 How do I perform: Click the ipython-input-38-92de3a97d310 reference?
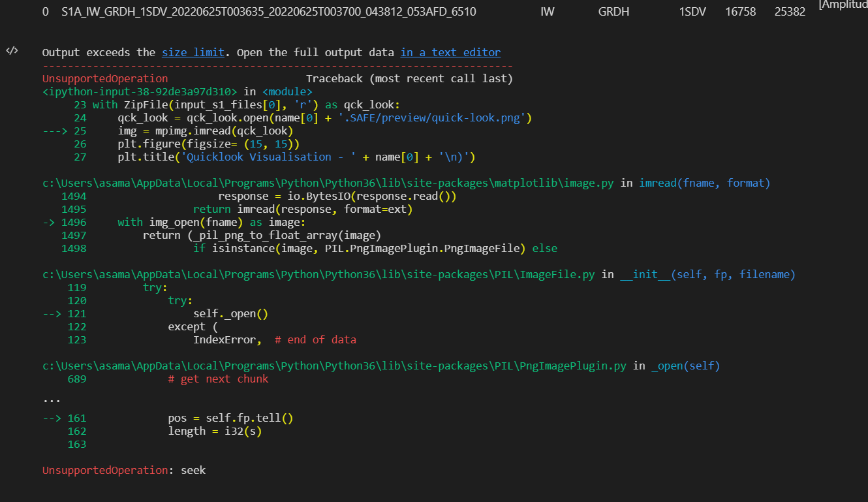140,91
